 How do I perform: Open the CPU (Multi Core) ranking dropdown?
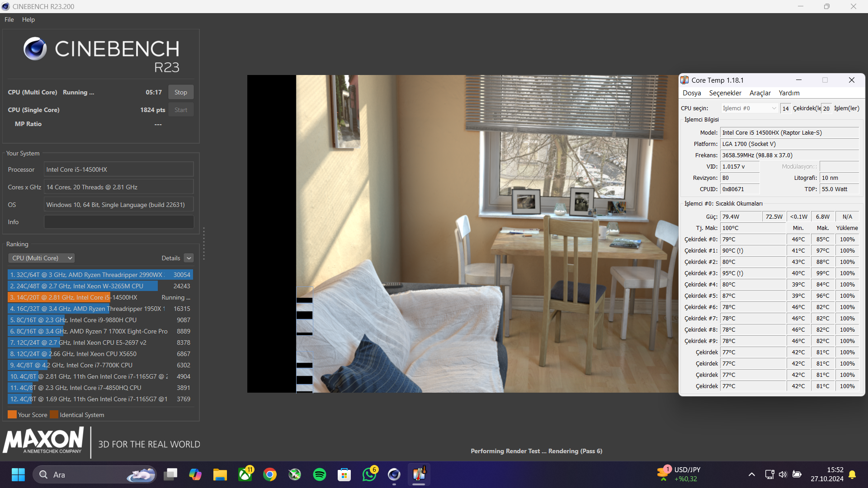pyautogui.click(x=42, y=258)
